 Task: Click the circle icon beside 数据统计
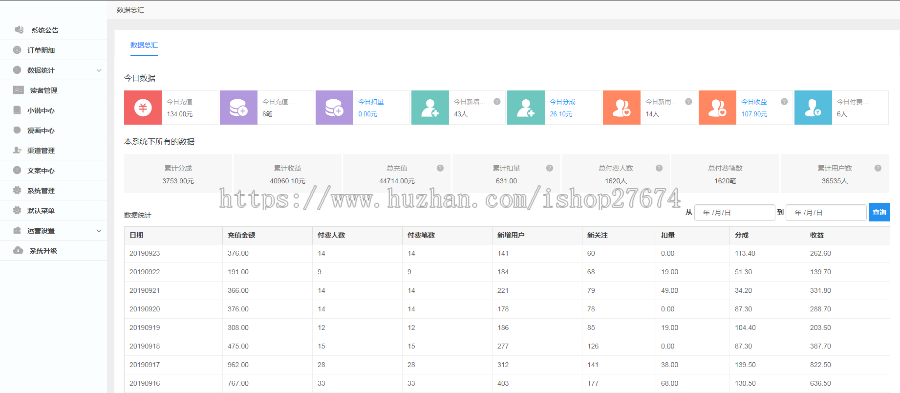(17, 70)
